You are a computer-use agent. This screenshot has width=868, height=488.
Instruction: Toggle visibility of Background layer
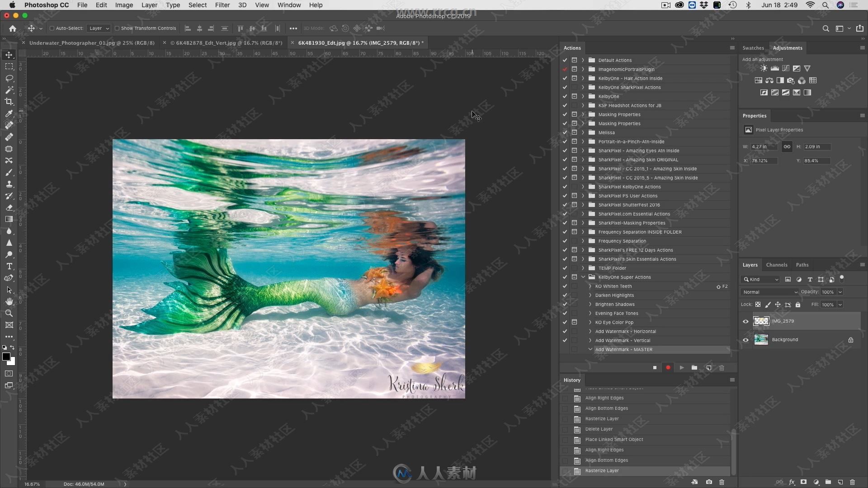pos(746,339)
